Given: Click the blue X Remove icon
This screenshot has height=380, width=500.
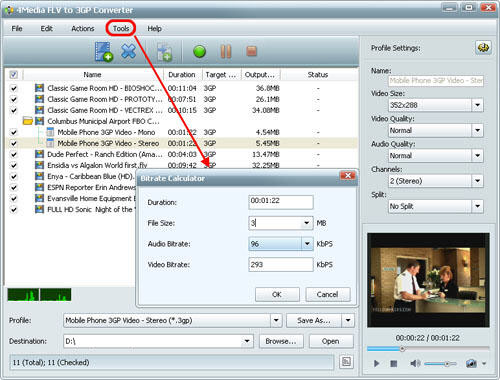Looking at the screenshot, I should click(x=128, y=51).
